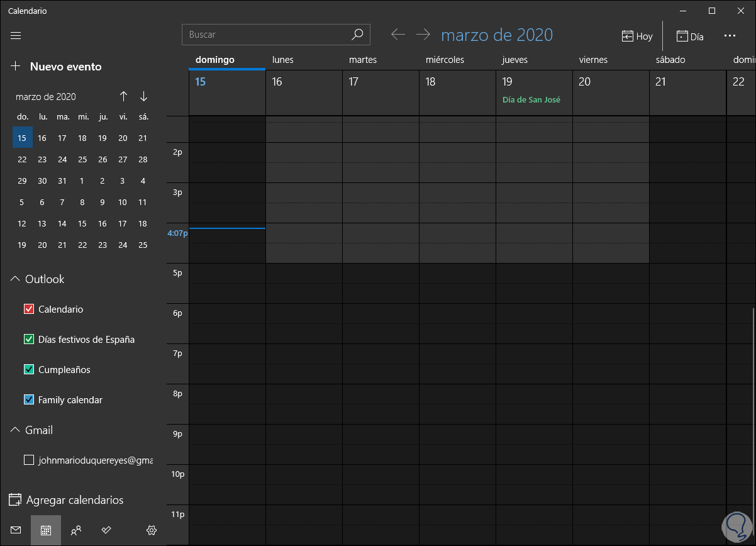The width and height of the screenshot is (756, 546).
Task: Open more options ellipsis menu
Action: click(730, 36)
